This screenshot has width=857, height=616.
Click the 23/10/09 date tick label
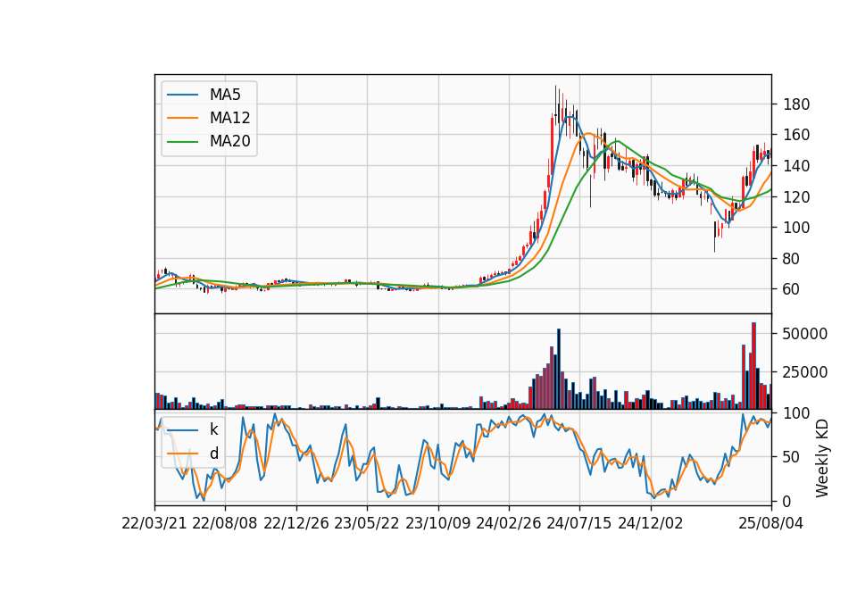click(437, 523)
